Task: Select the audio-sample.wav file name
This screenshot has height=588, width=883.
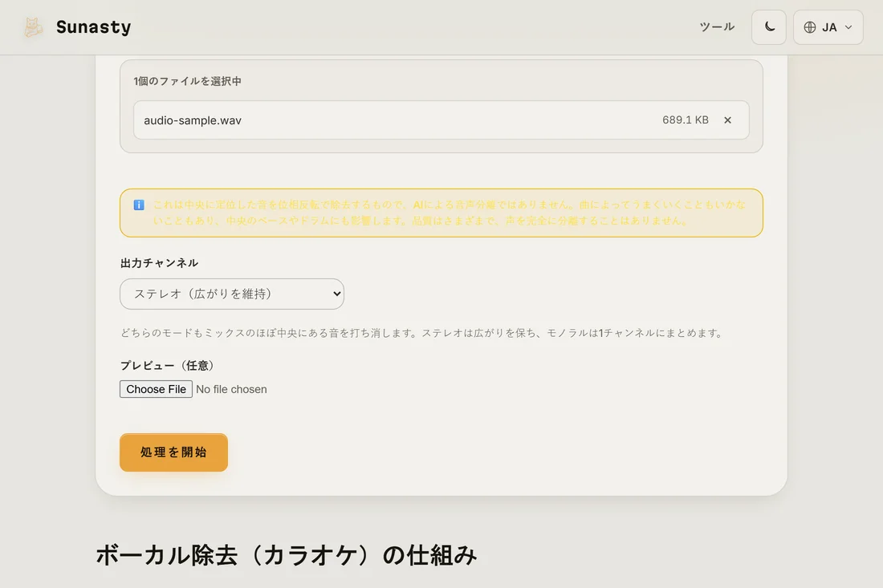Action: 193,120
